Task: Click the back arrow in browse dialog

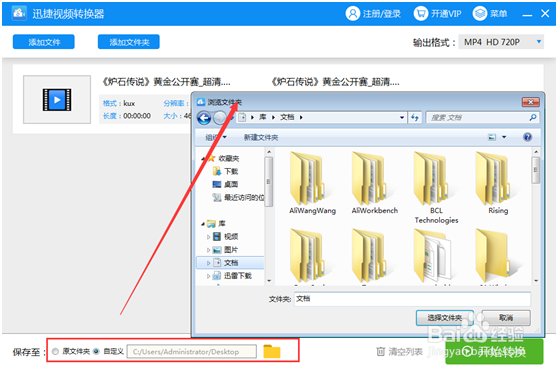Action: pyautogui.click(x=204, y=118)
